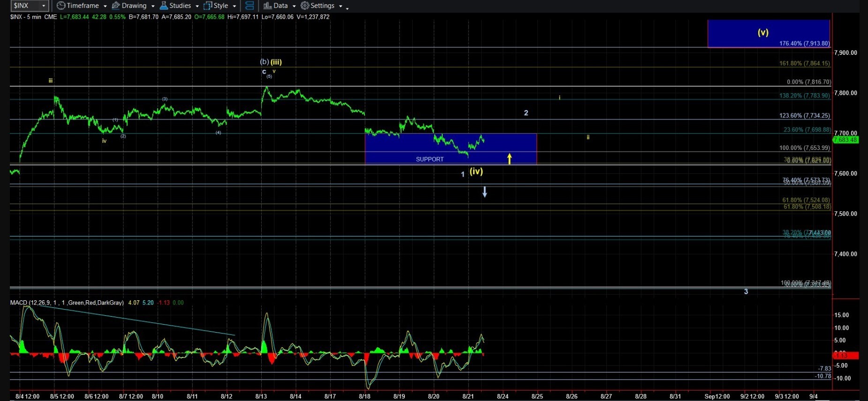Click the Settings gear icon
This screenshot has height=401, width=868.
(x=305, y=6)
